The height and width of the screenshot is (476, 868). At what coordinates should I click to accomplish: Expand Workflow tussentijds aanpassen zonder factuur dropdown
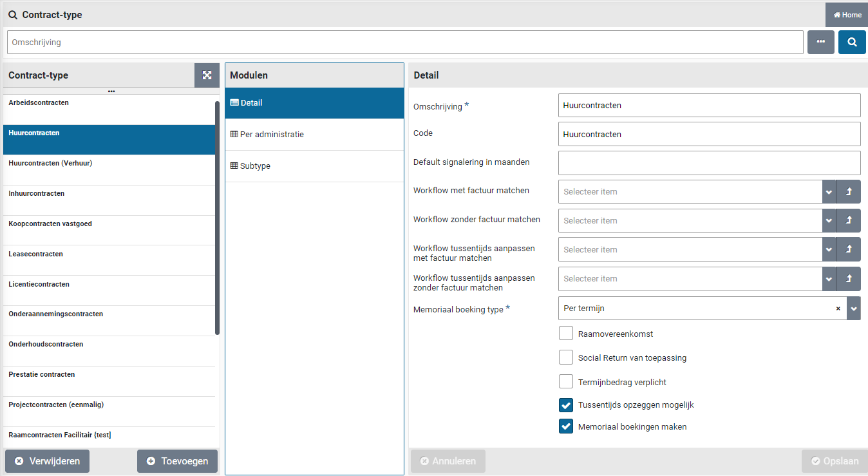pyautogui.click(x=828, y=279)
